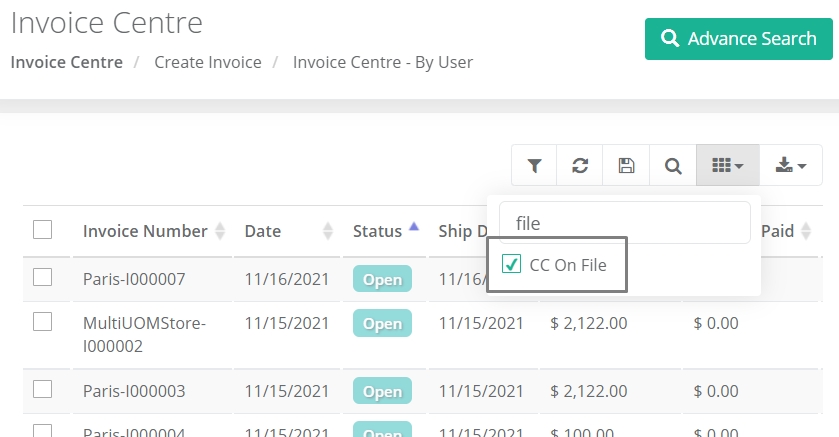
Task: Select row checkbox for Paris-I000007
Action: [42, 277]
